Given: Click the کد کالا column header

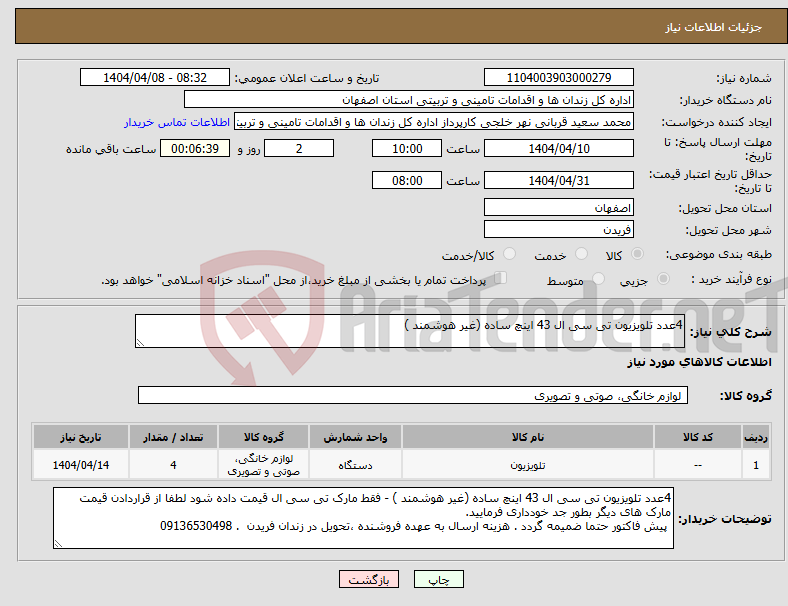Looking at the screenshot, I should click(x=698, y=437).
